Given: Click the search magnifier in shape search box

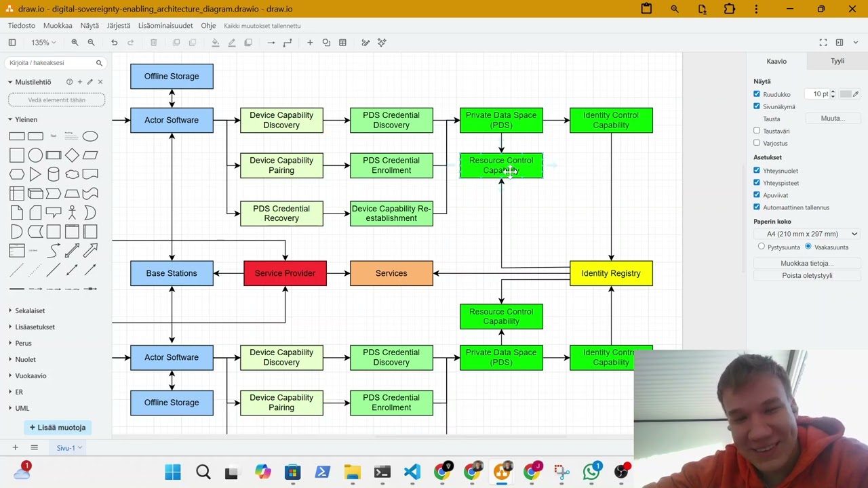Looking at the screenshot, I should click(99, 63).
